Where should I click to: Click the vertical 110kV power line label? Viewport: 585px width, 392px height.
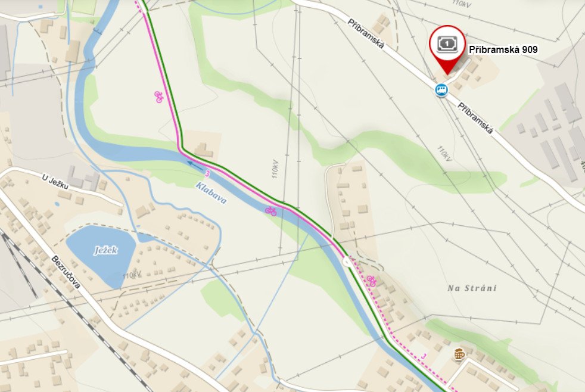[x=275, y=169]
